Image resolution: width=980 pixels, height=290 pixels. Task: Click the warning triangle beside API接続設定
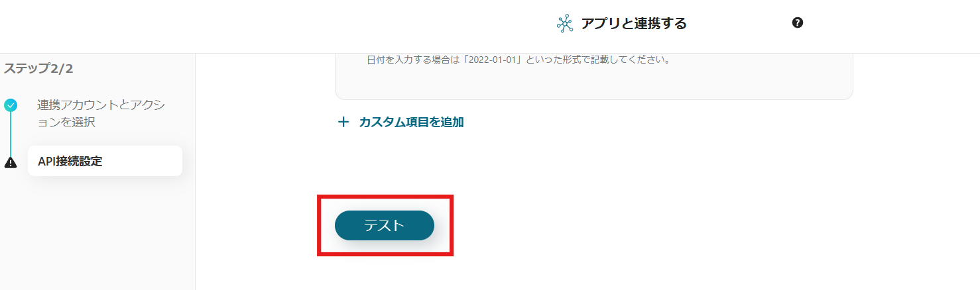[x=11, y=162]
